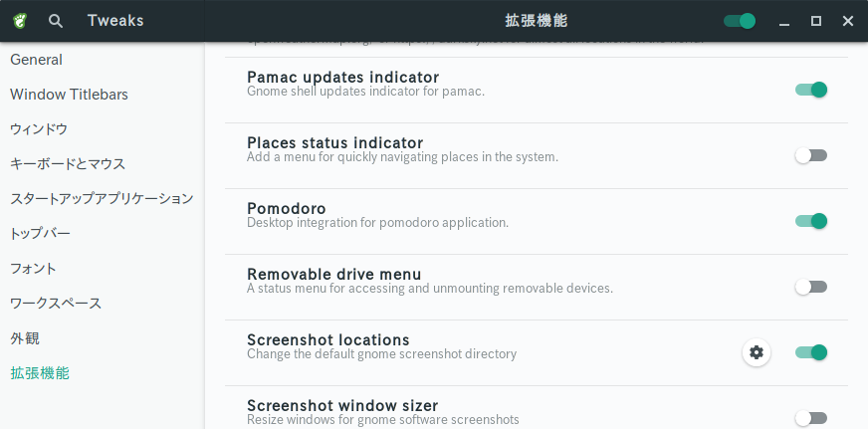Go to ワークスペース section
The width and height of the screenshot is (868, 429).
tap(103, 304)
